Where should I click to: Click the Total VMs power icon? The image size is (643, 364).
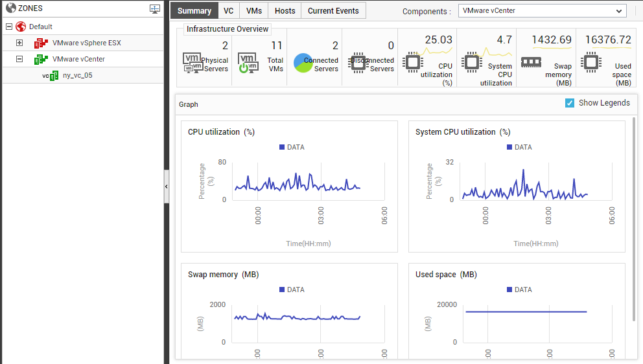(x=248, y=63)
